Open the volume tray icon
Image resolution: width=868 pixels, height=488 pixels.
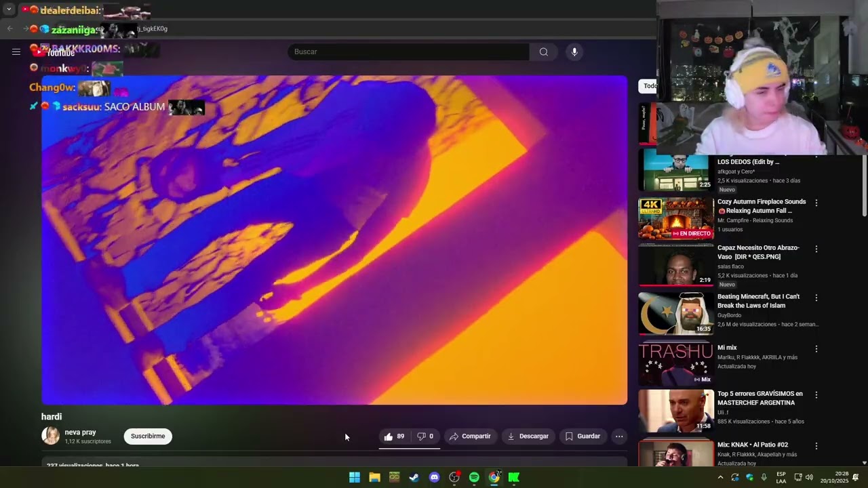tap(809, 477)
